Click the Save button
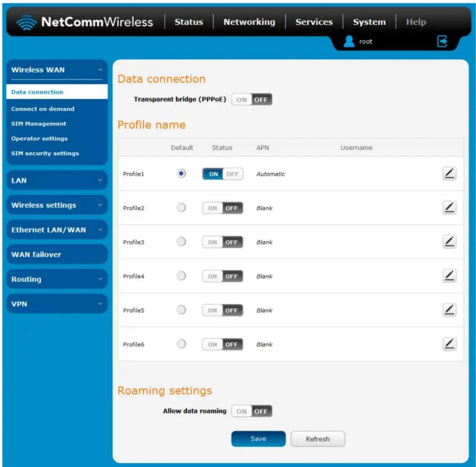The image size is (476, 467). coord(258,439)
